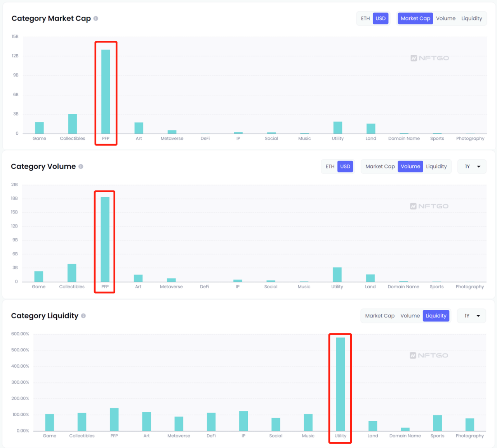Screen dimensions: 497x448
Task: Click the Volume tab in Liquidity panel
Action: [x=410, y=316]
